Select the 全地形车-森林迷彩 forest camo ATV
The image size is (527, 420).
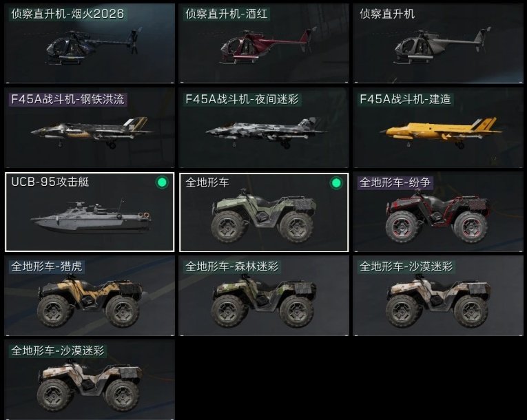[x=264, y=295]
